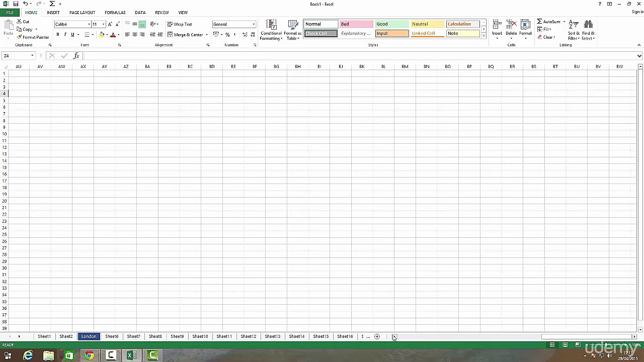
Task: Switch to the FORMULAS ribbon tab
Action: [115, 13]
